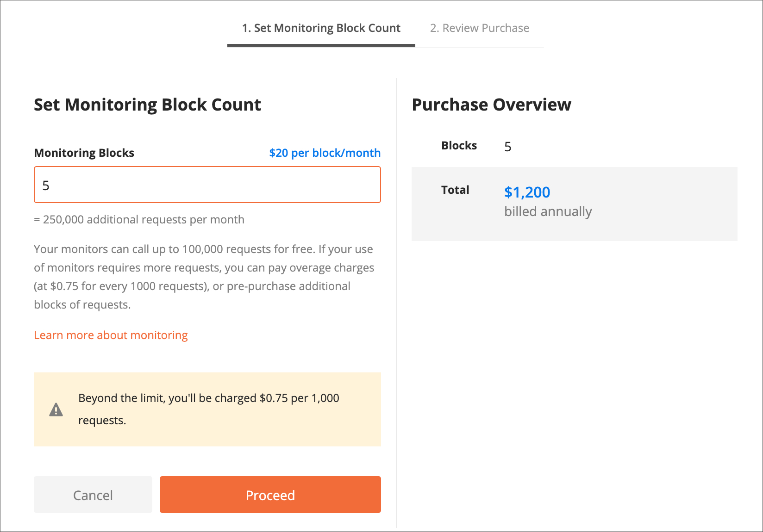This screenshot has width=763, height=532.
Task: Click the $1,200 total amount
Action: pyautogui.click(x=527, y=192)
